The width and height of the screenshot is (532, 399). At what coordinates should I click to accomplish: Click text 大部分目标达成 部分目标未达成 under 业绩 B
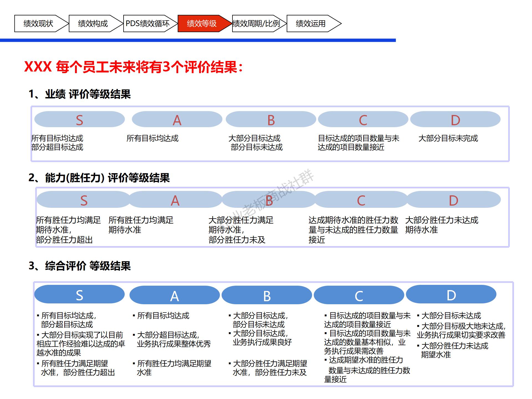[x=255, y=143]
